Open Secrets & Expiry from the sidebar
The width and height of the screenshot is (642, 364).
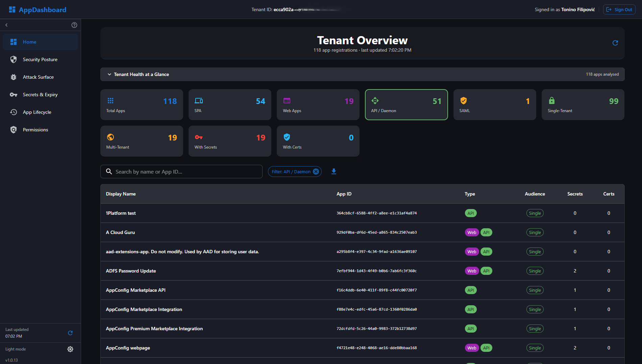pyautogui.click(x=40, y=95)
